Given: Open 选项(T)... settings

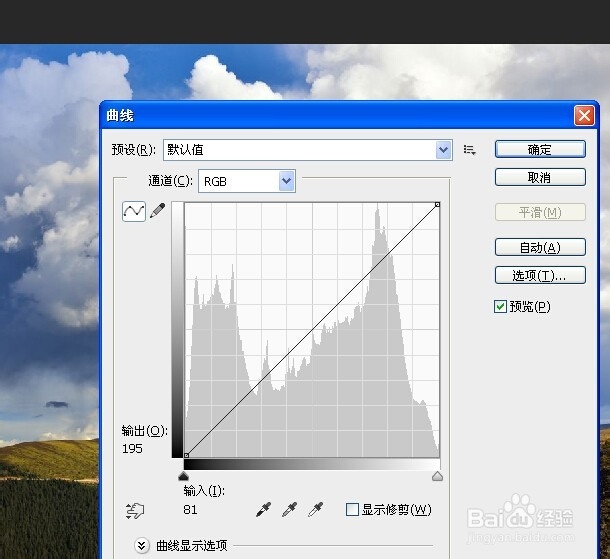Looking at the screenshot, I should coord(540,275).
